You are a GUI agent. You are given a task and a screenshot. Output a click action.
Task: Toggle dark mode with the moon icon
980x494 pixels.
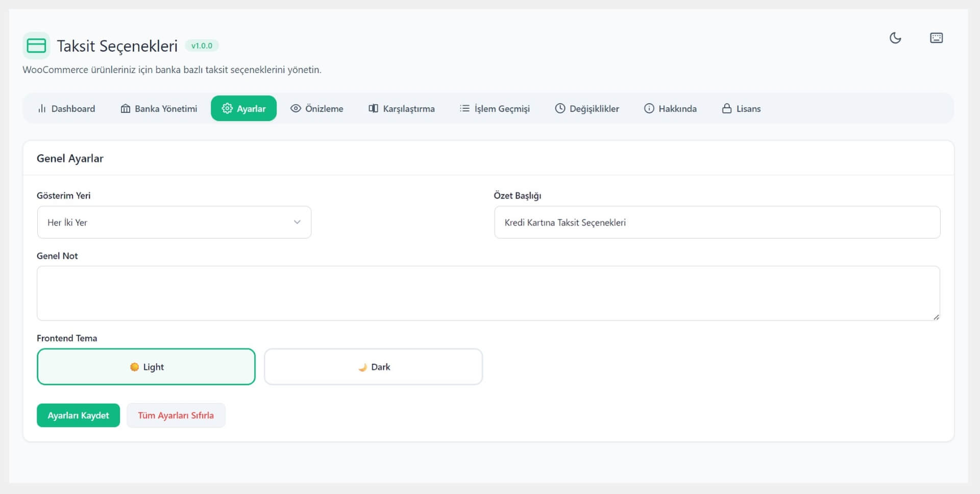pyautogui.click(x=895, y=38)
